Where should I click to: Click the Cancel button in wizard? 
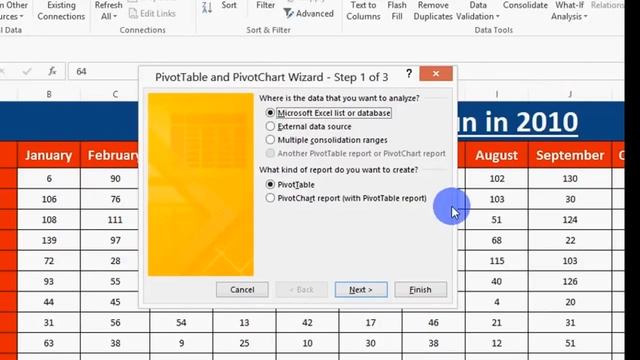click(242, 289)
